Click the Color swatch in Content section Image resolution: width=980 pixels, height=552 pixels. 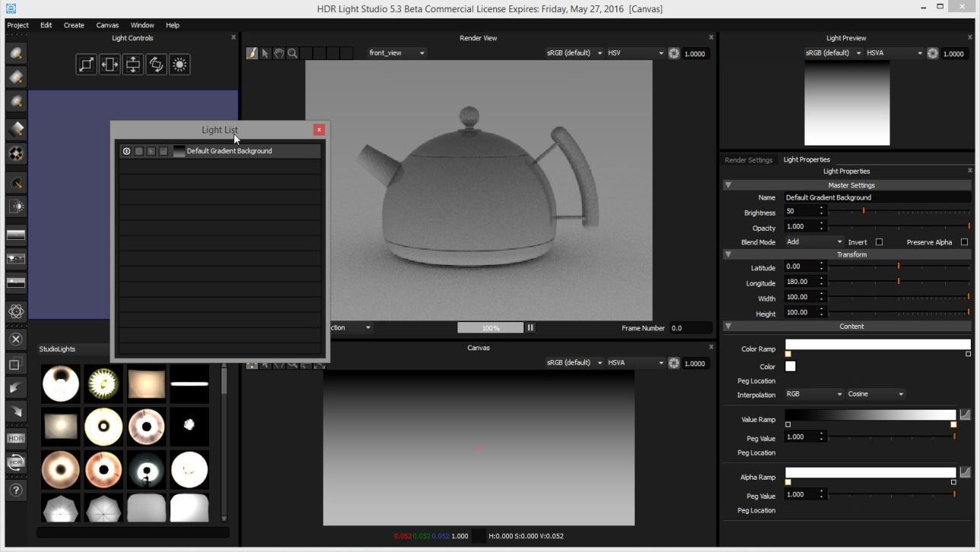pos(791,366)
